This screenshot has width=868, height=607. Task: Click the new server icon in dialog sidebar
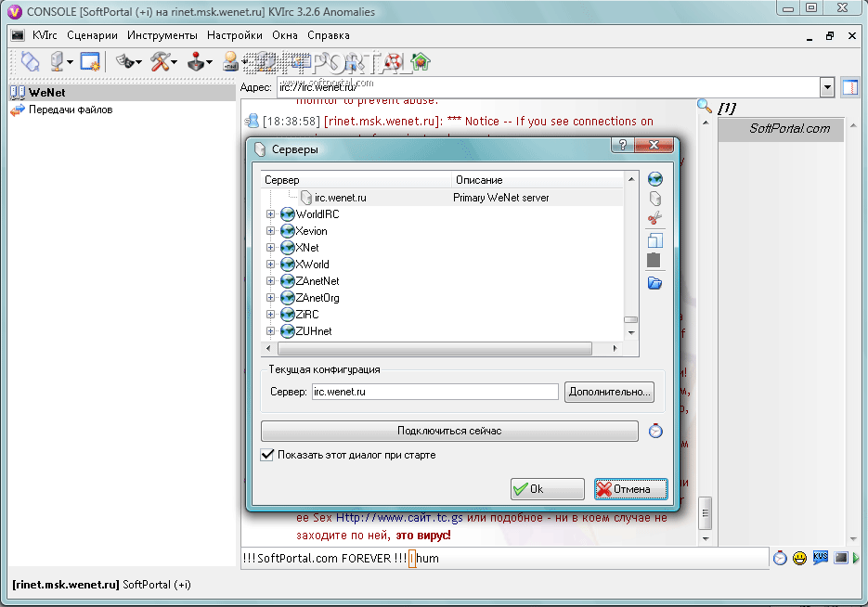tap(654, 198)
